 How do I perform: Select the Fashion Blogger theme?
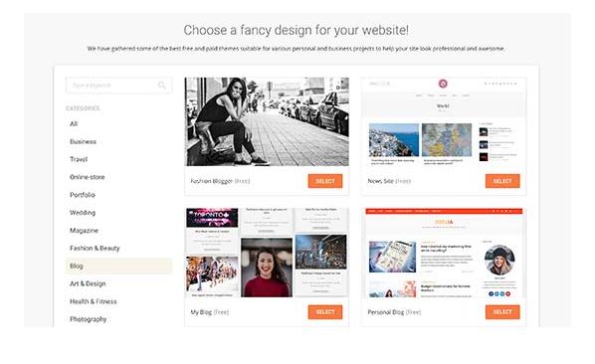(325, 181)
